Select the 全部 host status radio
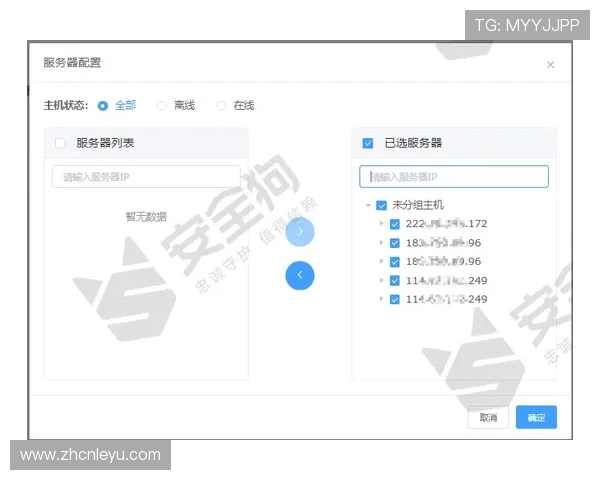 (103, 106)
